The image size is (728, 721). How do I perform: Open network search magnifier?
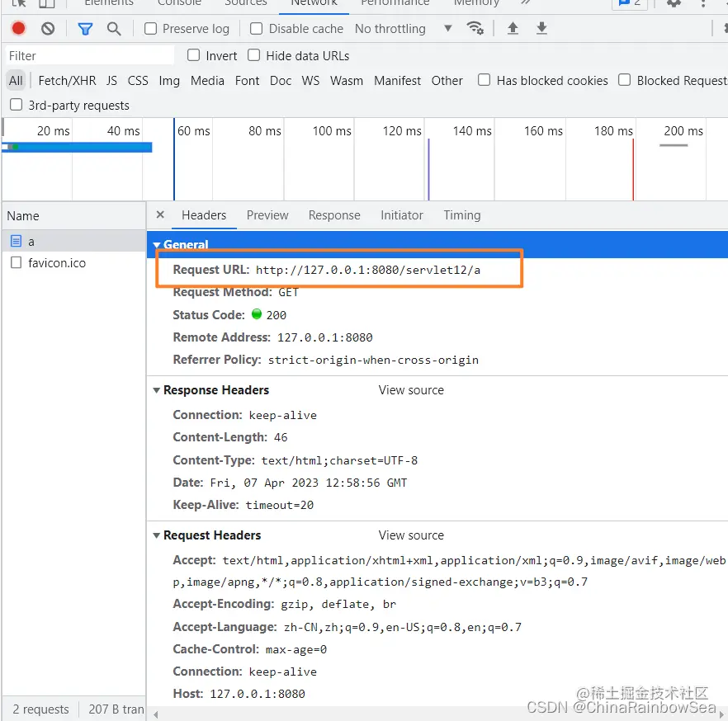pos(114,29)
